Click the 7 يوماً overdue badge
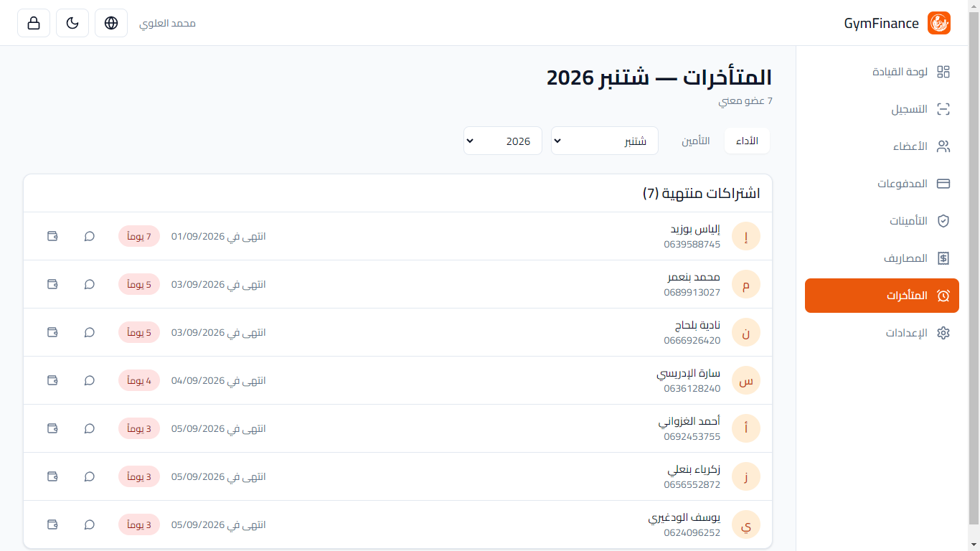The width and height of the screenshot is (980, 551). 139,236
